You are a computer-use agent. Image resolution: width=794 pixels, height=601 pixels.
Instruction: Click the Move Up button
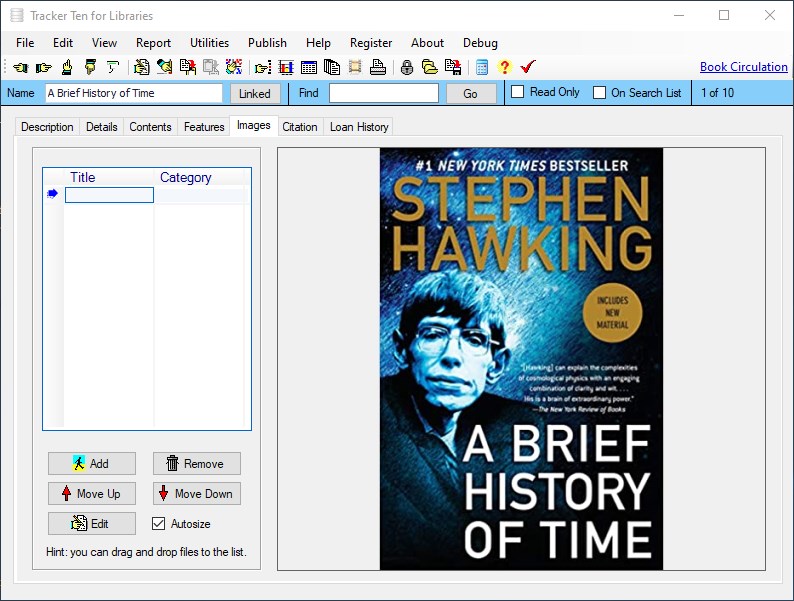(x=92, y=493)
